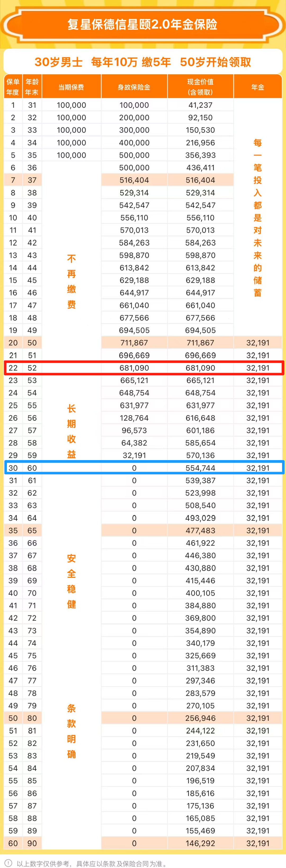Click the cash value 146,292 at age 90
This screenshot has width=286, height=868.
click(200, 843)
